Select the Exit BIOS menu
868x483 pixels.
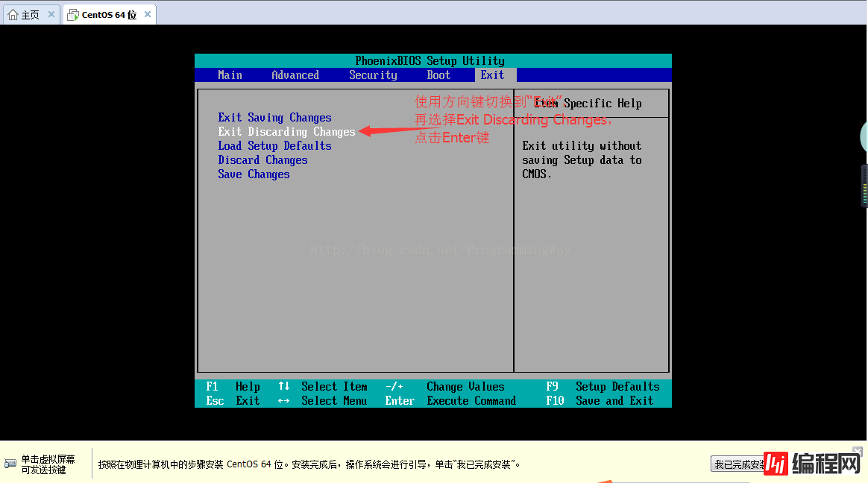(x=492, y=75)
